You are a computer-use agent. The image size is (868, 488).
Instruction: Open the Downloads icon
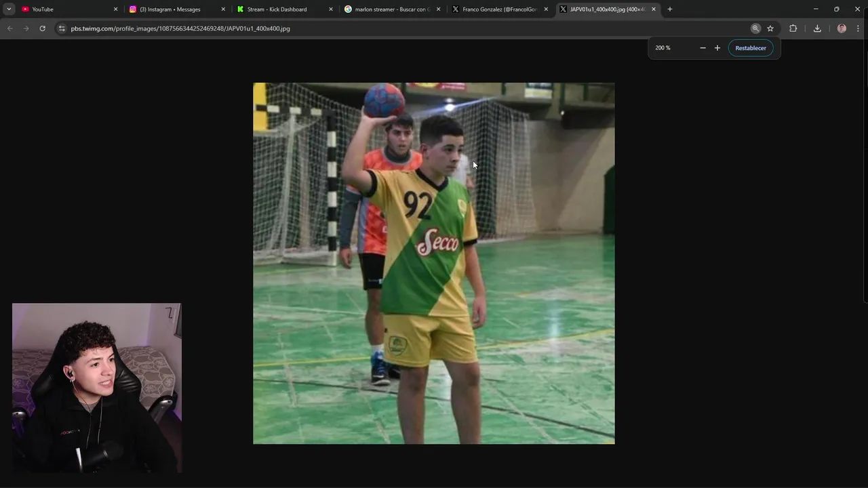point(817,28)
